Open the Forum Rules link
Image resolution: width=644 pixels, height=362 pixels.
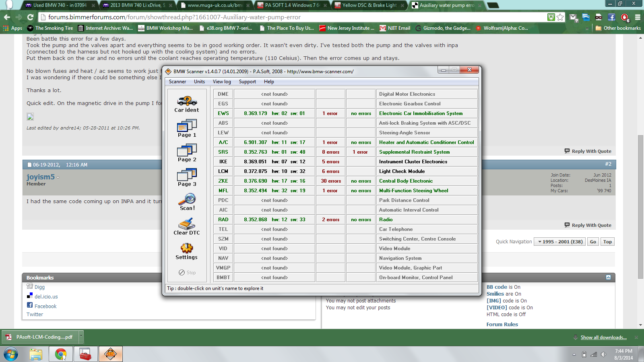click(x=502, y=325)
